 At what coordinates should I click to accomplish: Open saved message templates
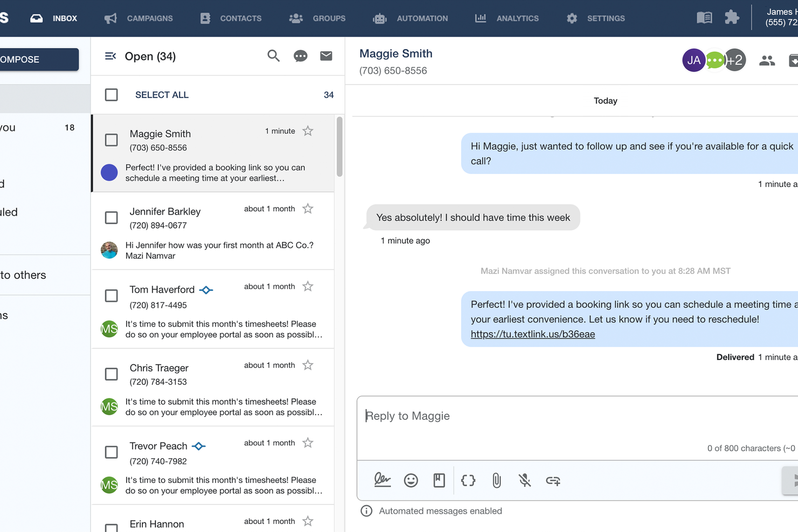(439, 480)
